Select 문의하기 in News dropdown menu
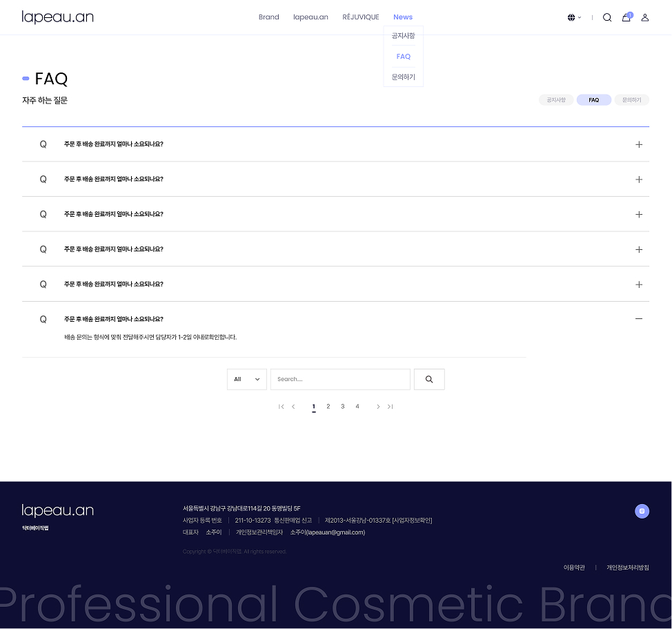 tap(404, 77)
